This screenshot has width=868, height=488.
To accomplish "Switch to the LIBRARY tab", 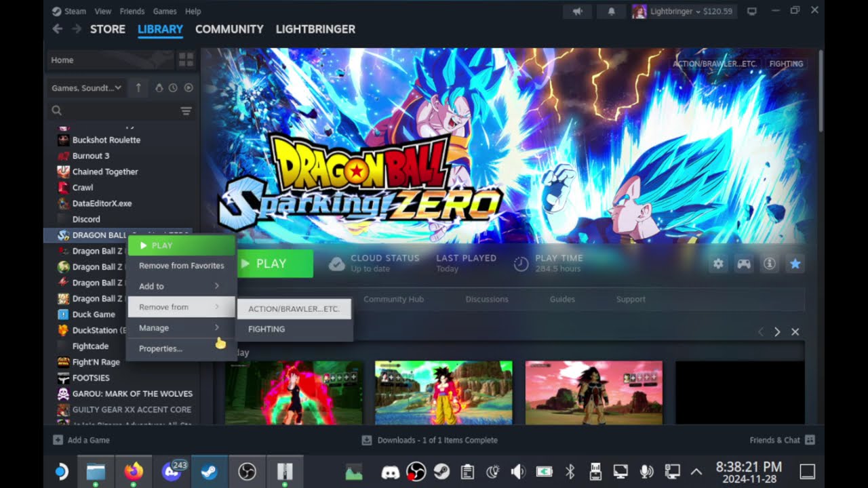I will coord(160,29).
